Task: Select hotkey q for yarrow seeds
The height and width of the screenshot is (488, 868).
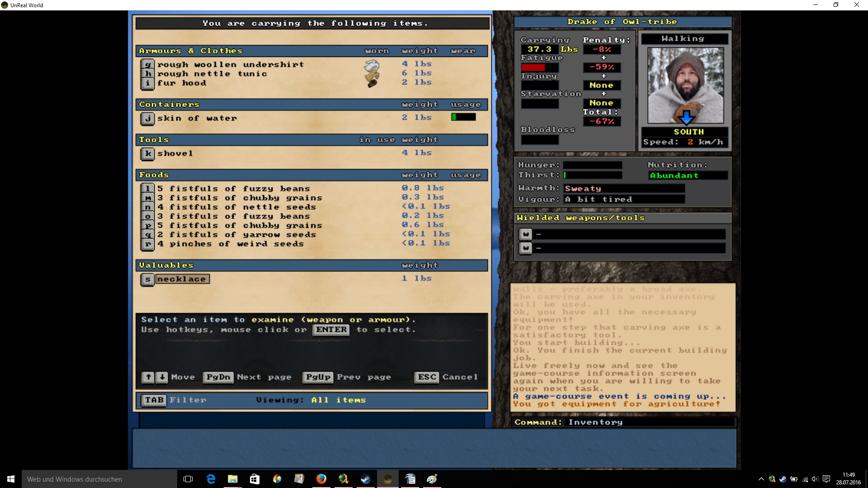Action: pyautogui.click(x=147, y=235)
